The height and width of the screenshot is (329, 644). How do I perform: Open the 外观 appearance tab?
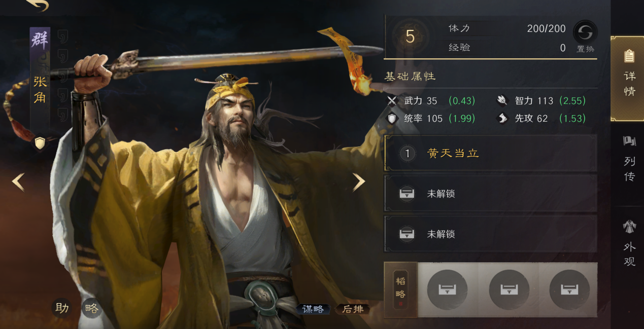629,243
